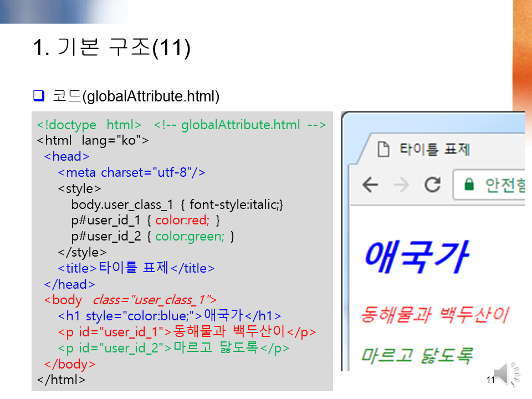The image size is (532, 399).
Task: Click the browser reload icon
Action: point(433,185)
